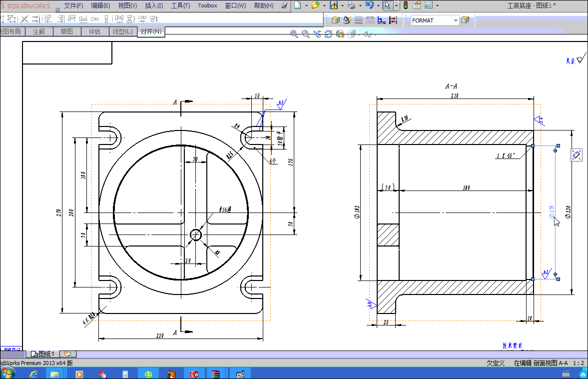
Task: Click the Line Style dashed icon
Action: [370, 20]
